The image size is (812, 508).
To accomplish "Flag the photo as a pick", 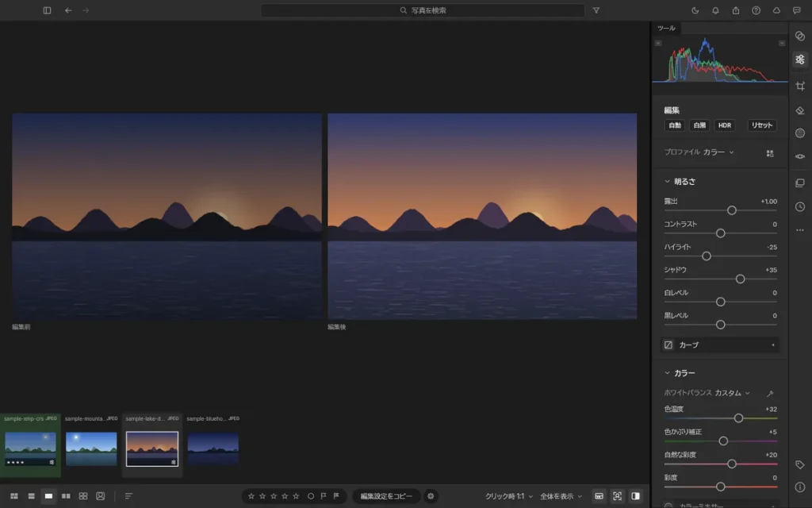I will [x=324, y=496].
